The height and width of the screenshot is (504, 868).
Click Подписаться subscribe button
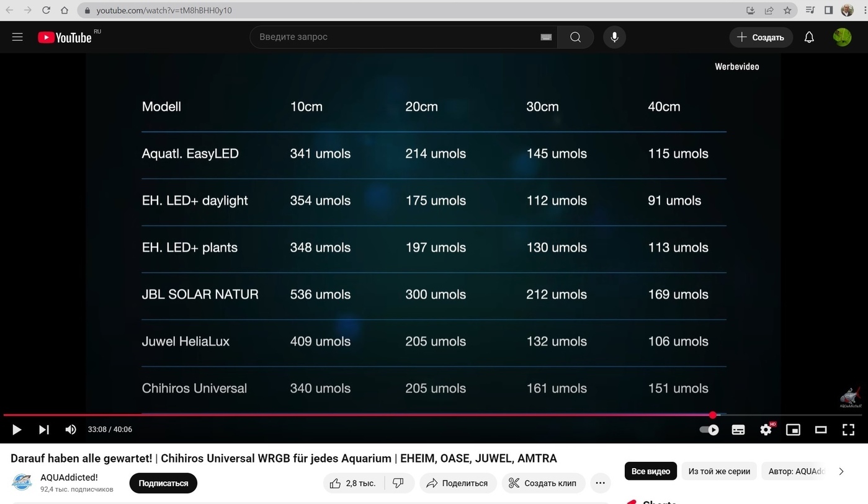[x=163, y=483]
